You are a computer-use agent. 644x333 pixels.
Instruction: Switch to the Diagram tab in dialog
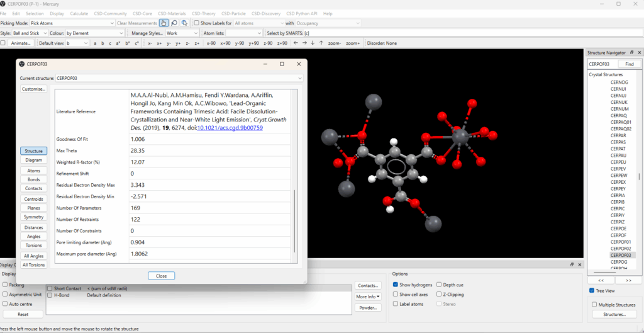click(33, 160)
